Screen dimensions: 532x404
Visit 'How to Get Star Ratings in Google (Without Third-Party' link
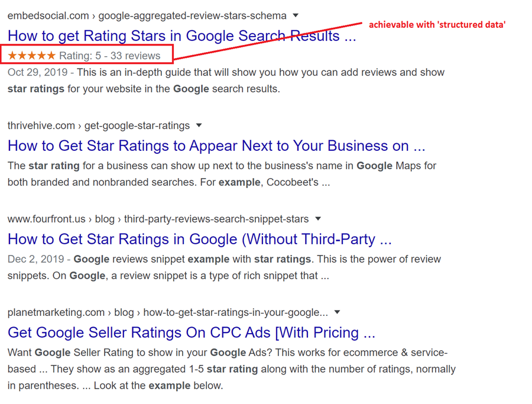(x=200, y=240)
